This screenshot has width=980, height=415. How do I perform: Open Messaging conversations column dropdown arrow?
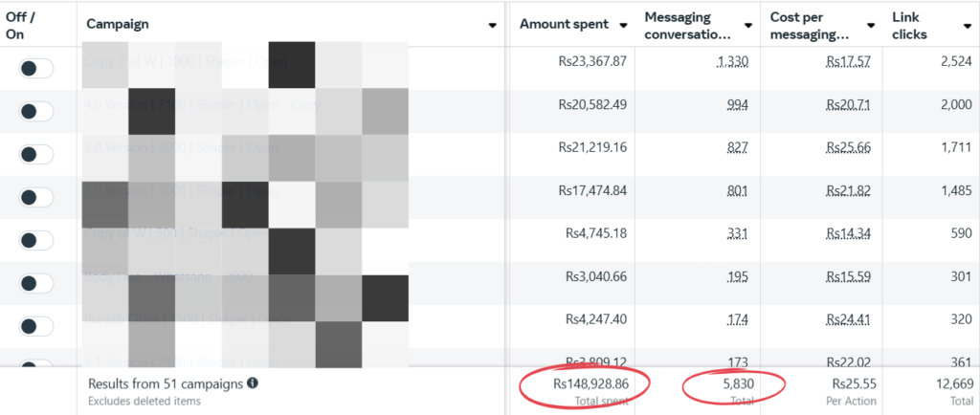coord(748,26)
